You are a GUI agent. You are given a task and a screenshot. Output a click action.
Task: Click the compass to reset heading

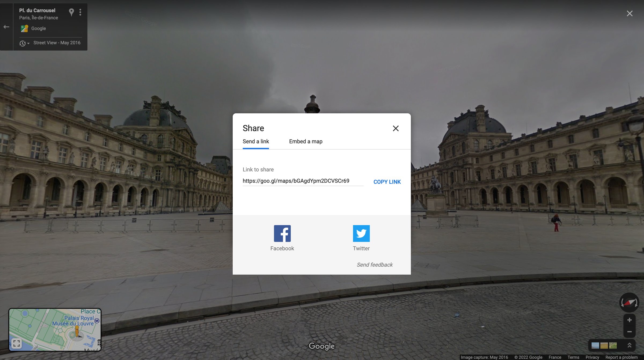coord(629,303)
